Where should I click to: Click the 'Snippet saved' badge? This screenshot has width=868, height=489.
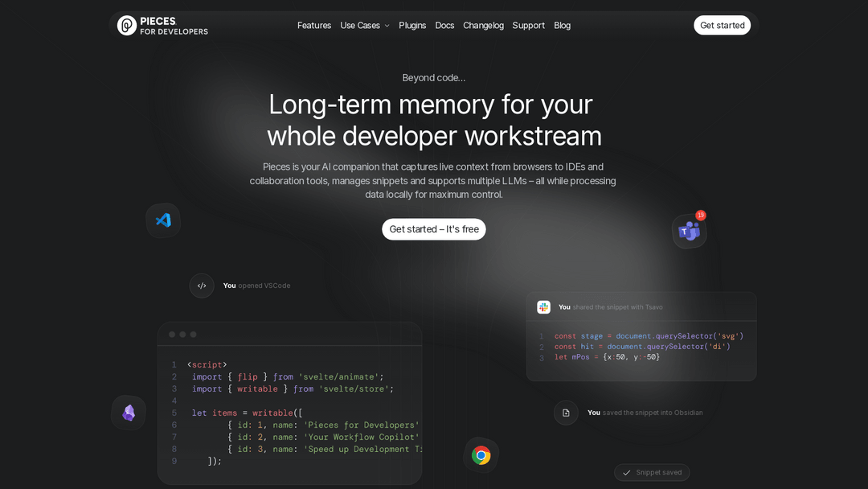[x=652, y=472]
